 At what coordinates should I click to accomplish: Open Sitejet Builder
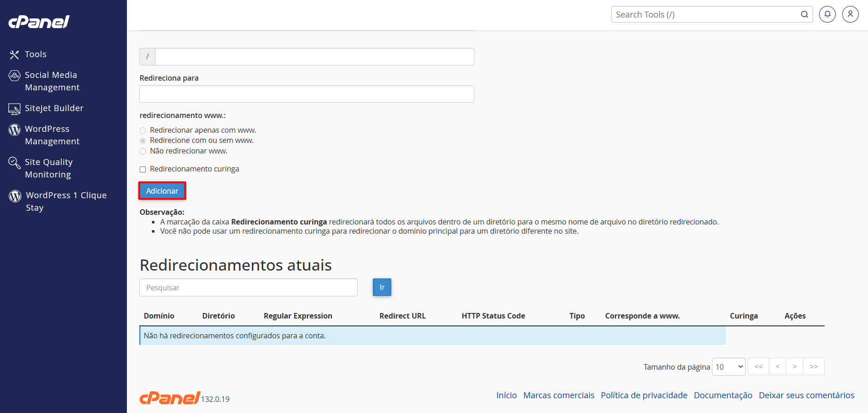(54, 108)
